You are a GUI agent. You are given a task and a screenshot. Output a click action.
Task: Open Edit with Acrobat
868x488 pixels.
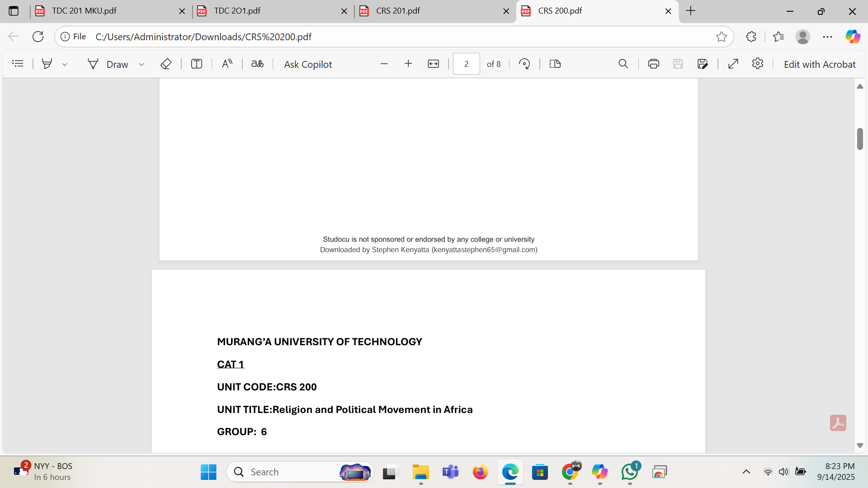coord(819,64)
